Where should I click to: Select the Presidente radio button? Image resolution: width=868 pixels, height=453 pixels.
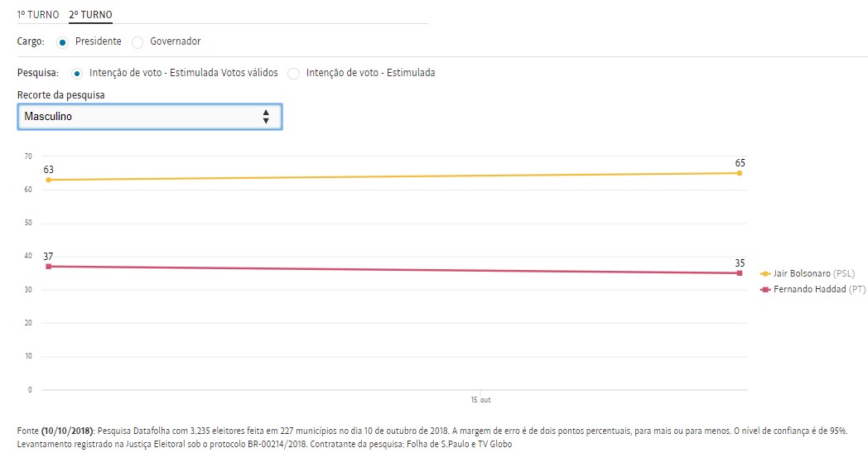pos(62,41)
